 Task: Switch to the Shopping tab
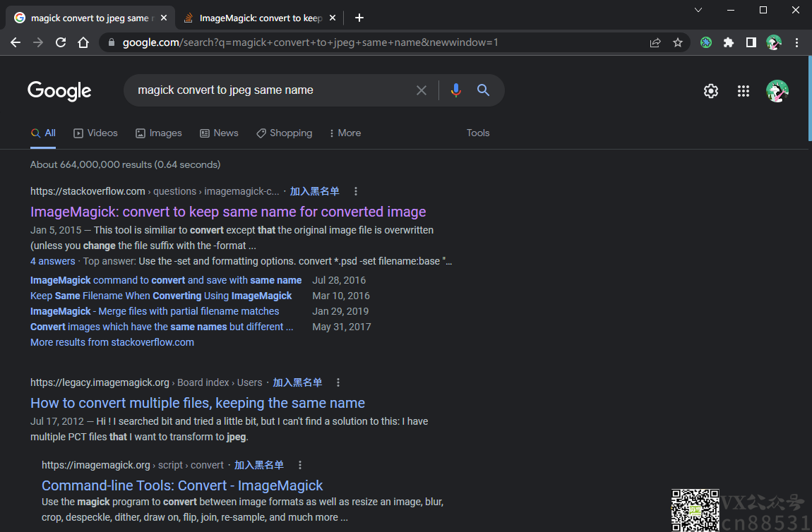285,133
